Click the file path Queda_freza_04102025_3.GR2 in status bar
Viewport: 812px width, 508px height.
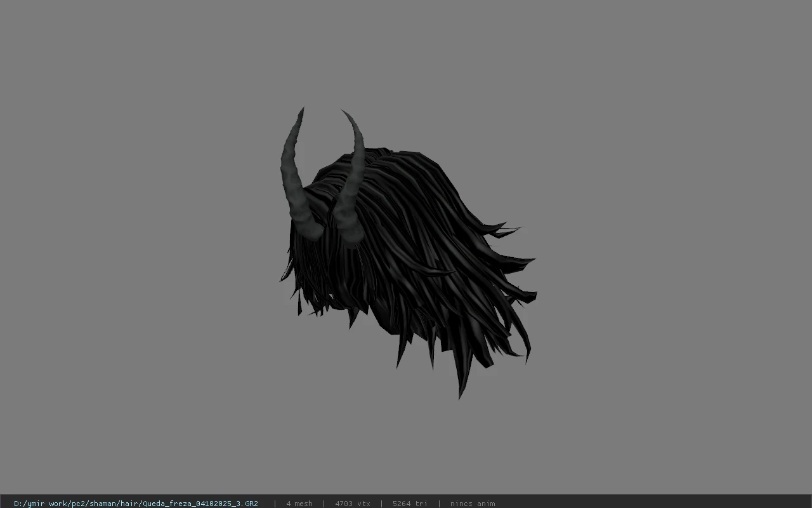tap(136, 504)
